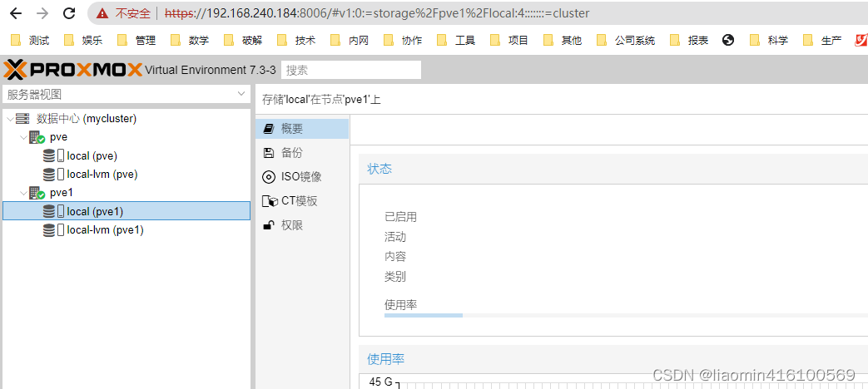Open the 工具 bookmark folder

coord(455,40)
